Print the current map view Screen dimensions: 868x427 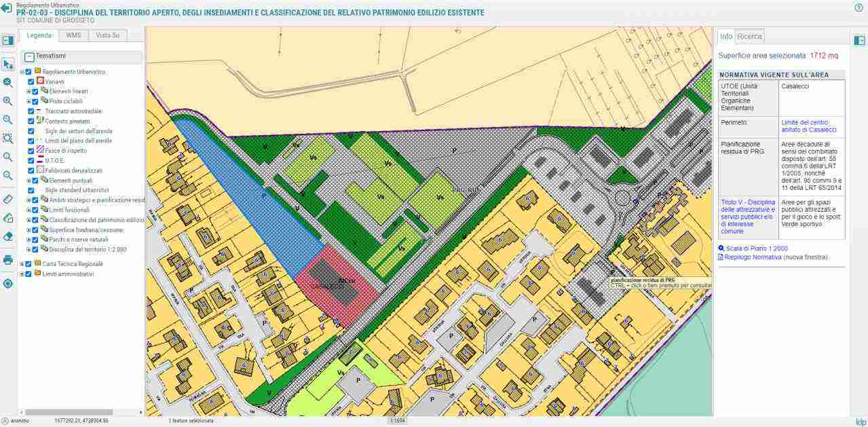8,259
